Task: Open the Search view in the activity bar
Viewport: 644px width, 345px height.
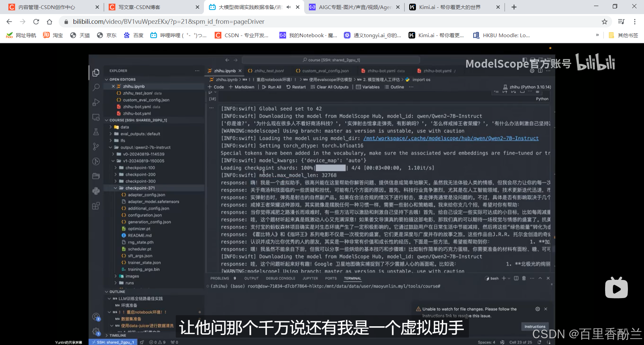Action: (x=96, y=87)
